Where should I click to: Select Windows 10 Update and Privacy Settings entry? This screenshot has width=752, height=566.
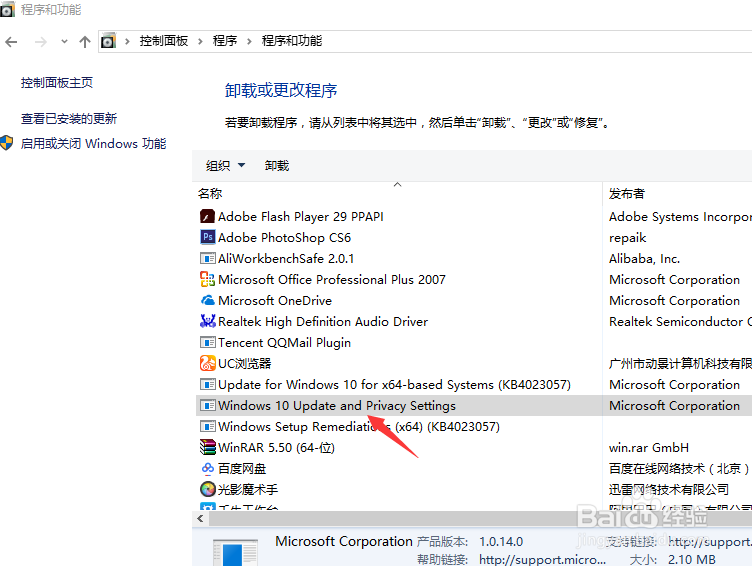tap(337, 406)
